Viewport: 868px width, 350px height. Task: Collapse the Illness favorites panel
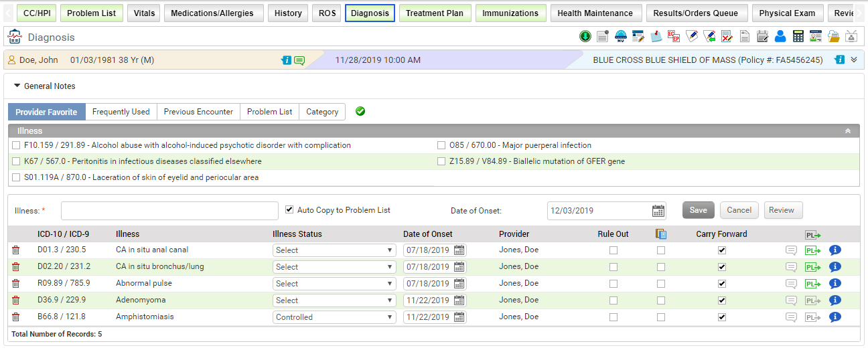point(848,131)
